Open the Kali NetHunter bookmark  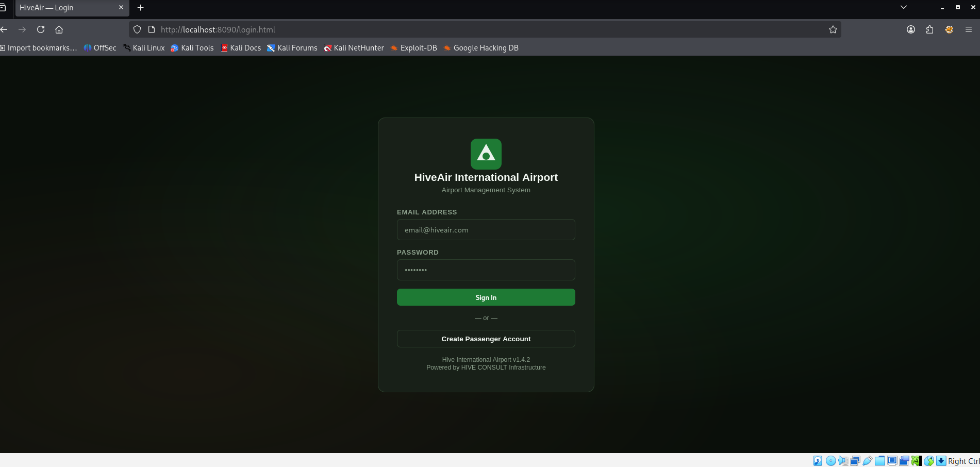(354, 48)
